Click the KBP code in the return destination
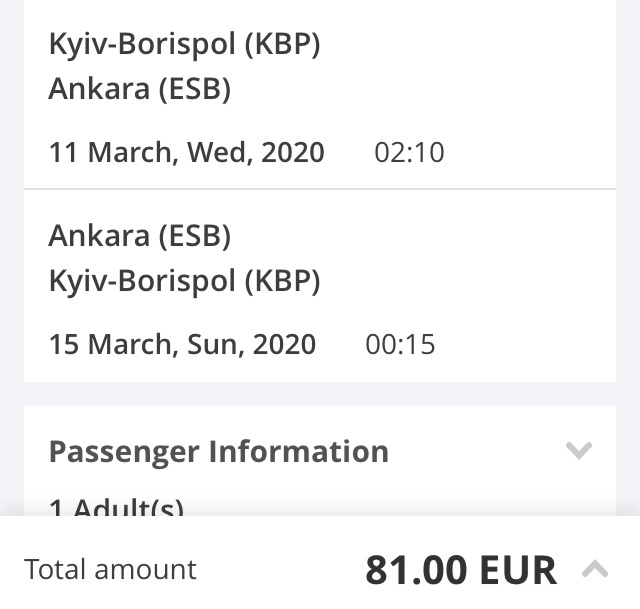Image resolution: width=640 pixels, height=609 pixels. click(282, 281)
